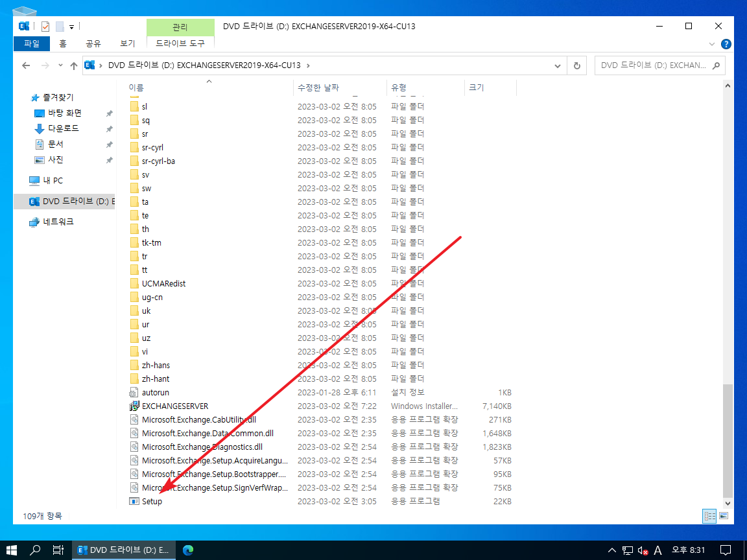Image resolution: width=747 pixels, height=560 pixels.
Task: Click the zh-hans folder icon
Action: point(134,366)
